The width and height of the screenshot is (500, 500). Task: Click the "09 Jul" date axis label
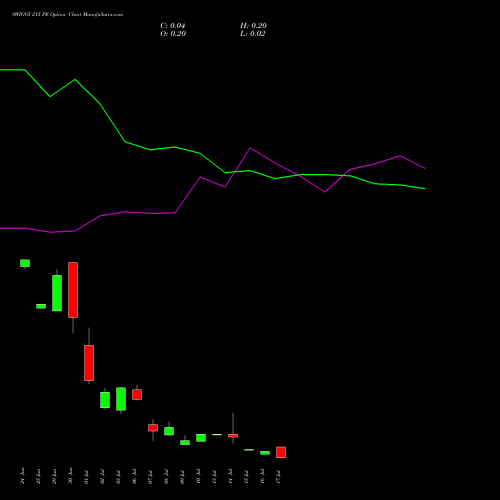(182, 477)
